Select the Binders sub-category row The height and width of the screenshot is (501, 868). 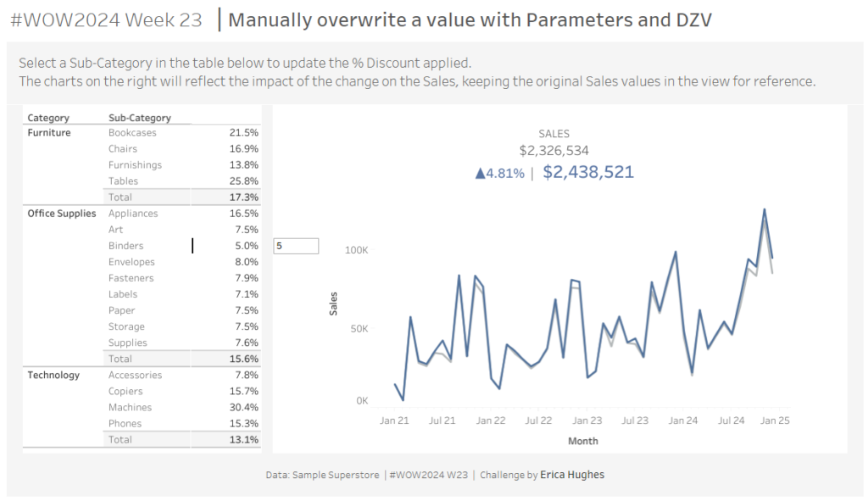click(x=125, y=246)
